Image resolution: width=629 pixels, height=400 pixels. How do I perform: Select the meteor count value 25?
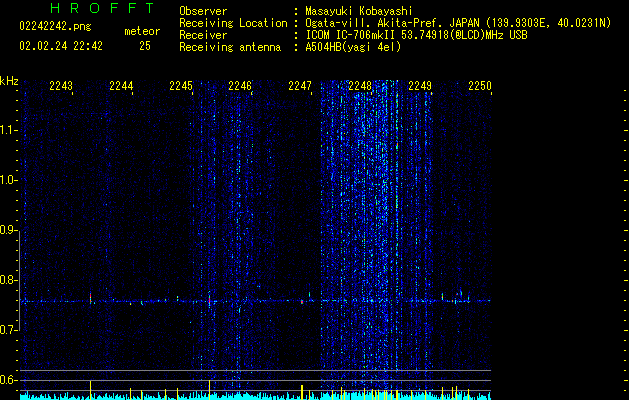click(x=145, y=46)
